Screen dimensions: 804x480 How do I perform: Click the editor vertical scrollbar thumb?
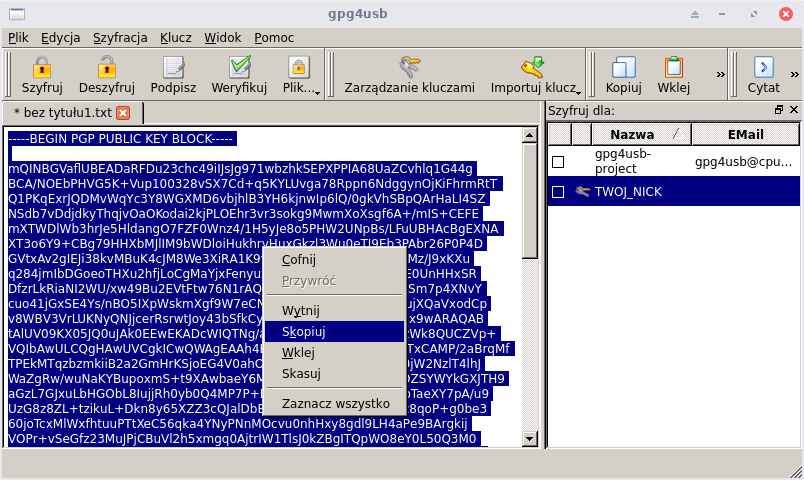click(530, 201)
